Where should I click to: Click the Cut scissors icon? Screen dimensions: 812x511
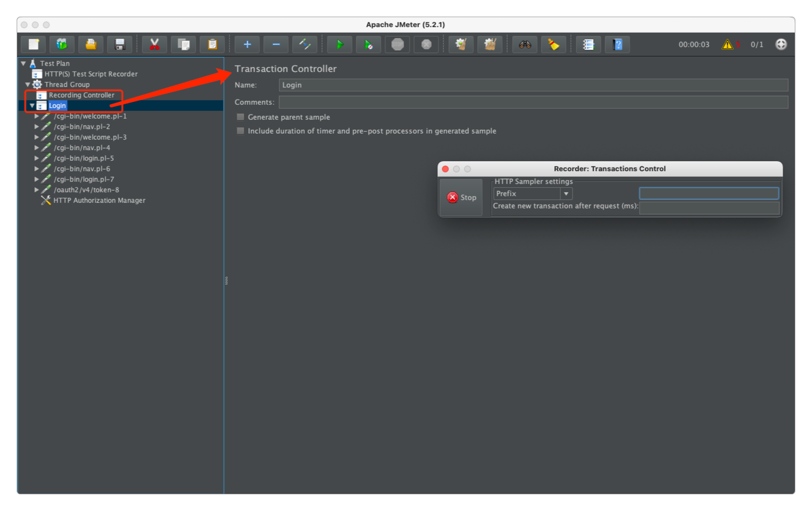[155, 44]
